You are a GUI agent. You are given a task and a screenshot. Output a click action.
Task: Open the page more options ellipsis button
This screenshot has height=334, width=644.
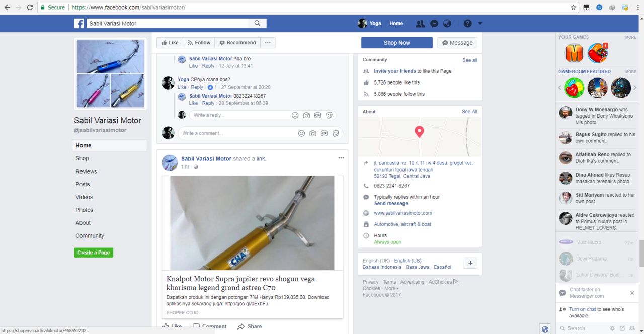[268, 43]
